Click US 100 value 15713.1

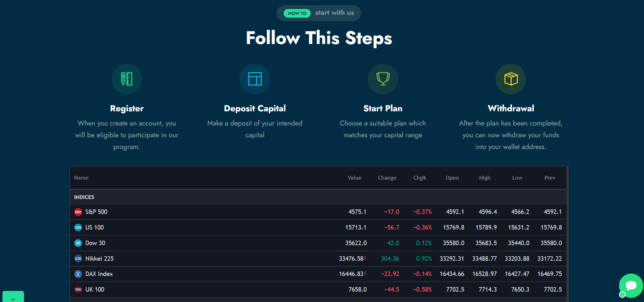tap(356, 227)
